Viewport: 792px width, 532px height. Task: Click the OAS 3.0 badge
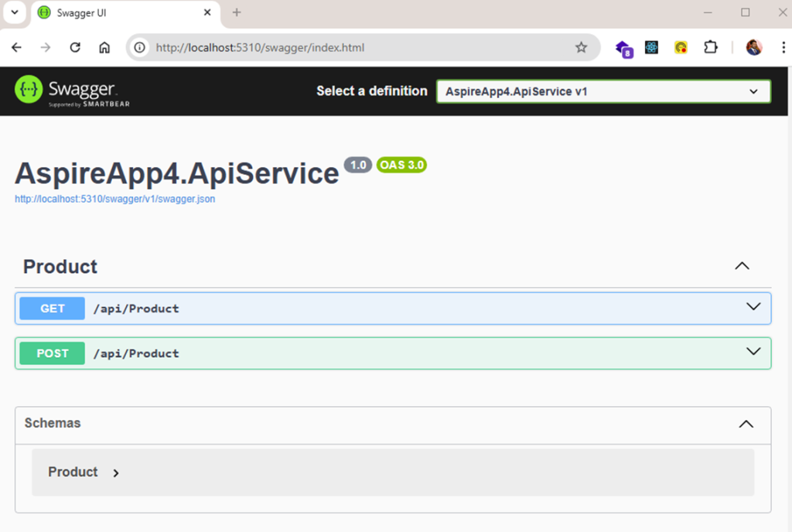point(401,165)
